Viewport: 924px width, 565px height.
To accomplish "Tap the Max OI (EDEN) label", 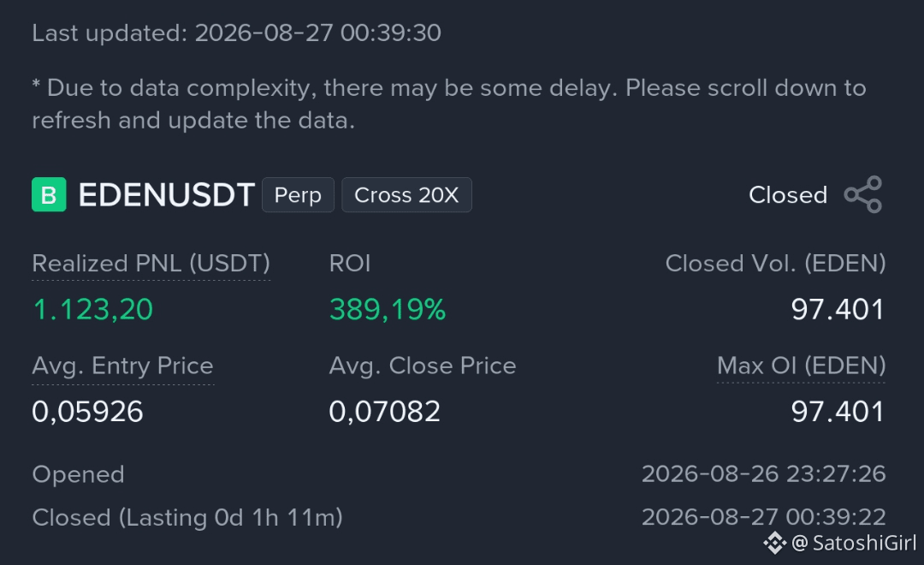I will pos(802,366).
